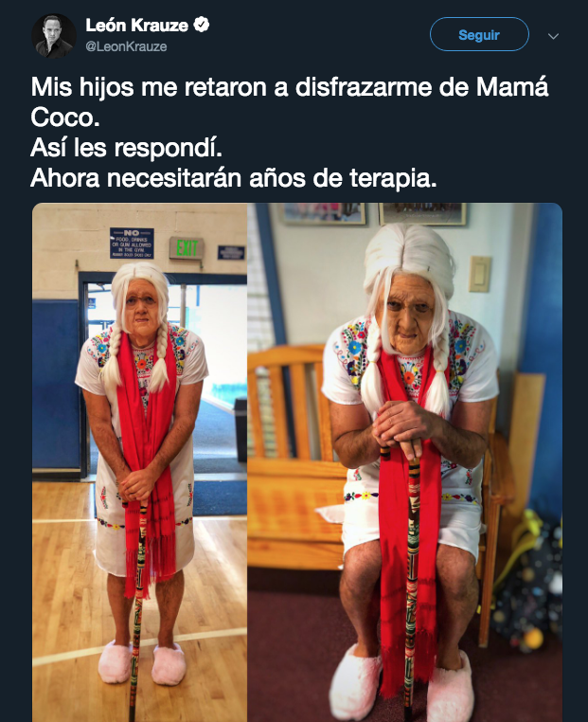Open the right photo of seated costume

pos(405,462)
